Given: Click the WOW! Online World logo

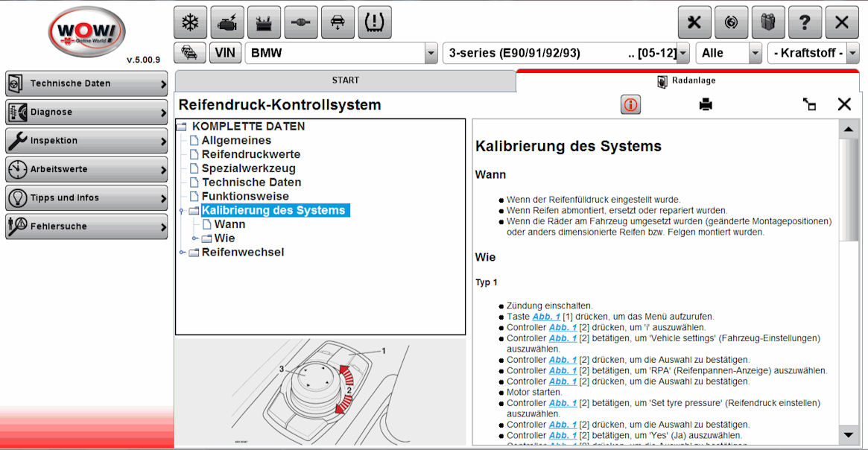Looking at the screenshot, I should 87,32.
